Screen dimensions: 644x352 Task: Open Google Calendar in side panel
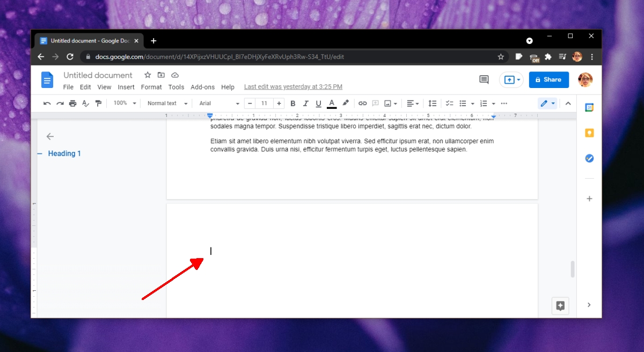[x=589, y=107]
